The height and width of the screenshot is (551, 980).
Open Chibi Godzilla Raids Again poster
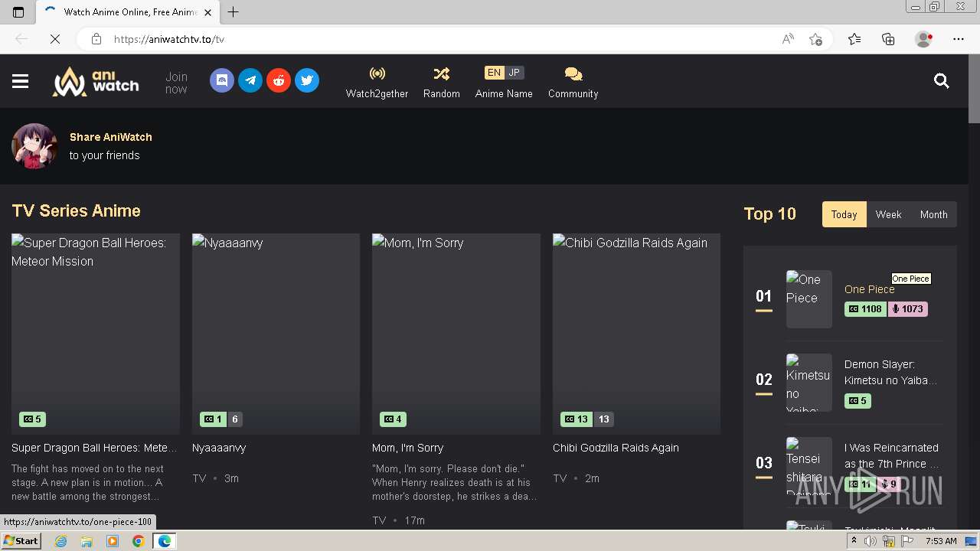click(636, 334)
